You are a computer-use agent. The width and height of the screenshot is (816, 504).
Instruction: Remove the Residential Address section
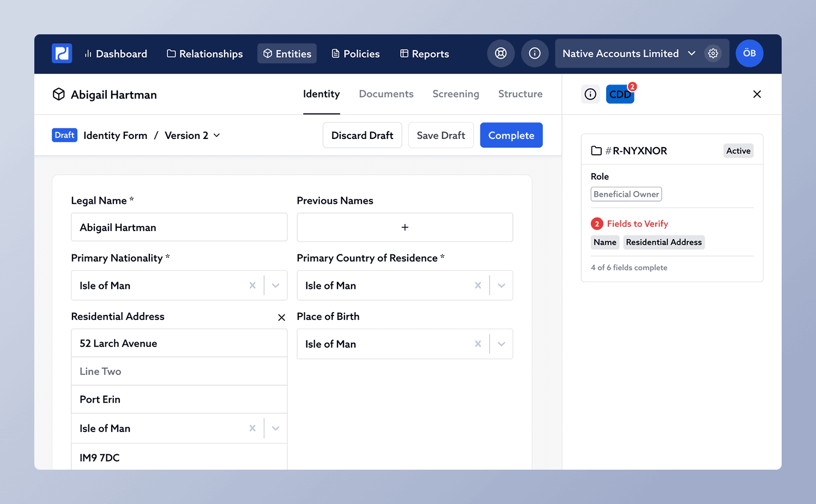(x=282, y=318)
